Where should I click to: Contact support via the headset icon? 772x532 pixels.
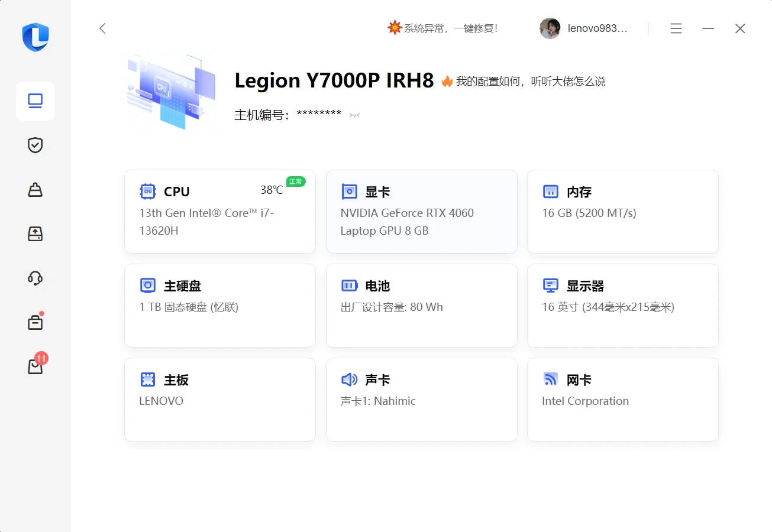[35, 278]
